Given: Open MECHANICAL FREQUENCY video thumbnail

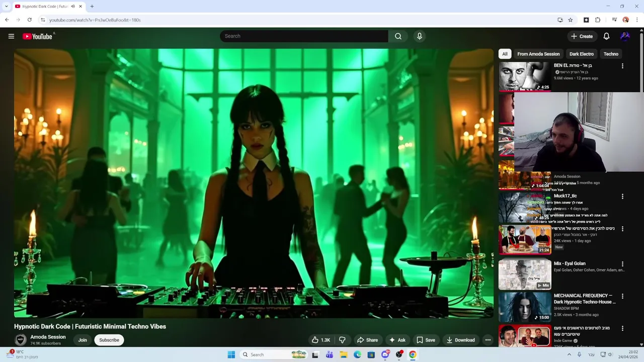Looking at the screenshot, I should [525, 307].
